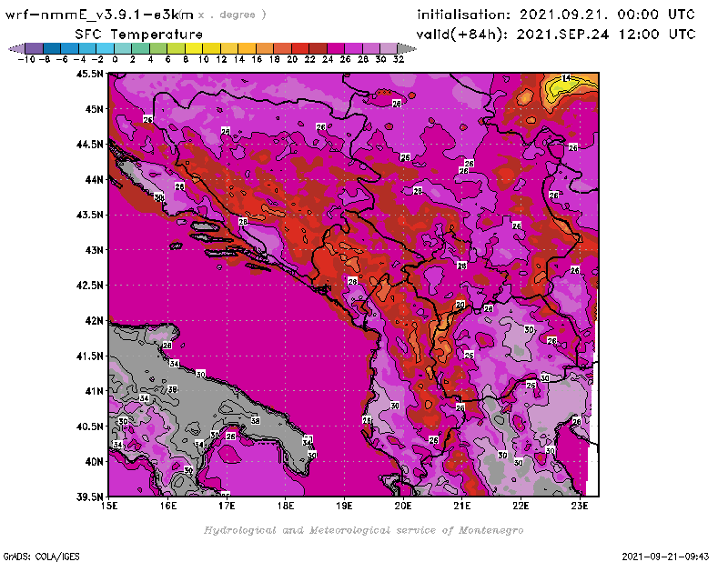Select the pink-violet swatch between 28 and 30
728x562 pixels.
click(x=370, y=48)
